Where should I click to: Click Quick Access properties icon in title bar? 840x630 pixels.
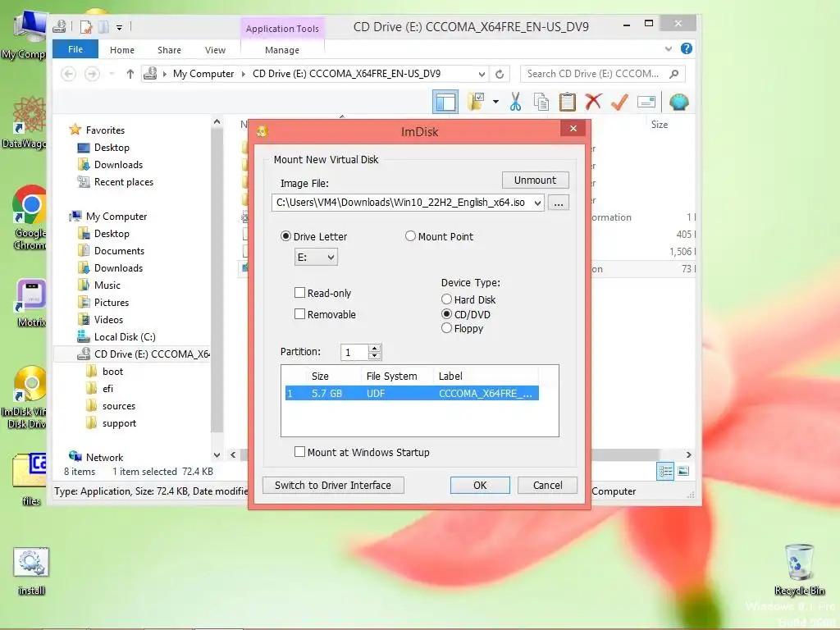pos(85,26)
